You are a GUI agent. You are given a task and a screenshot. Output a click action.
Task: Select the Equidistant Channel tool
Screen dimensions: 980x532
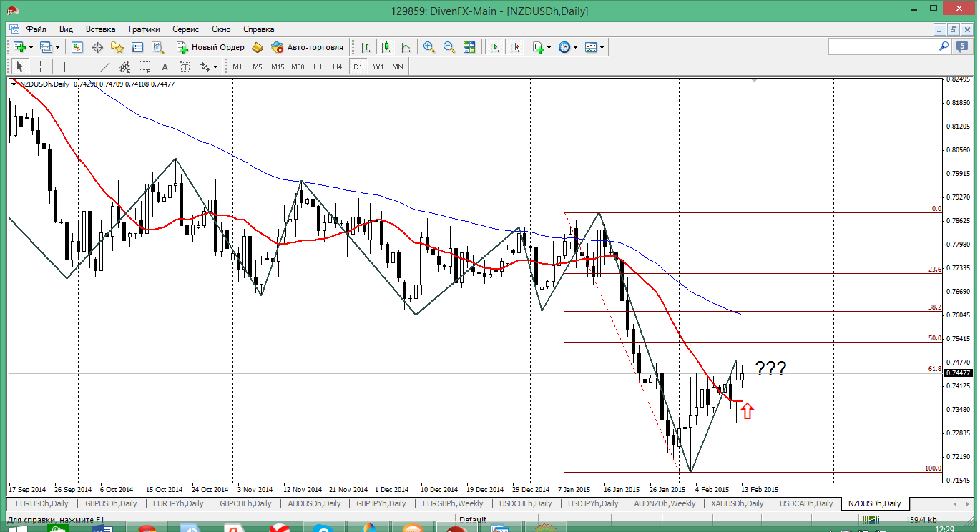coord(125,66)
